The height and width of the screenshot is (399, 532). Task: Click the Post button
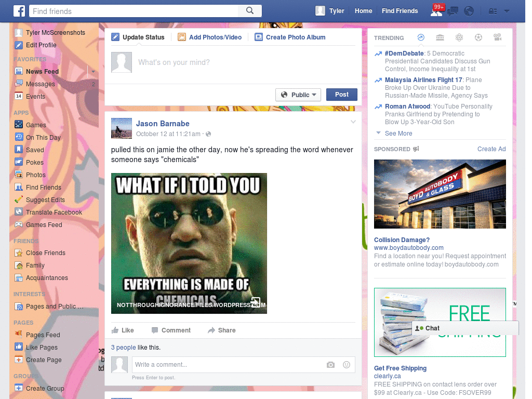click(x=342, y=95)
